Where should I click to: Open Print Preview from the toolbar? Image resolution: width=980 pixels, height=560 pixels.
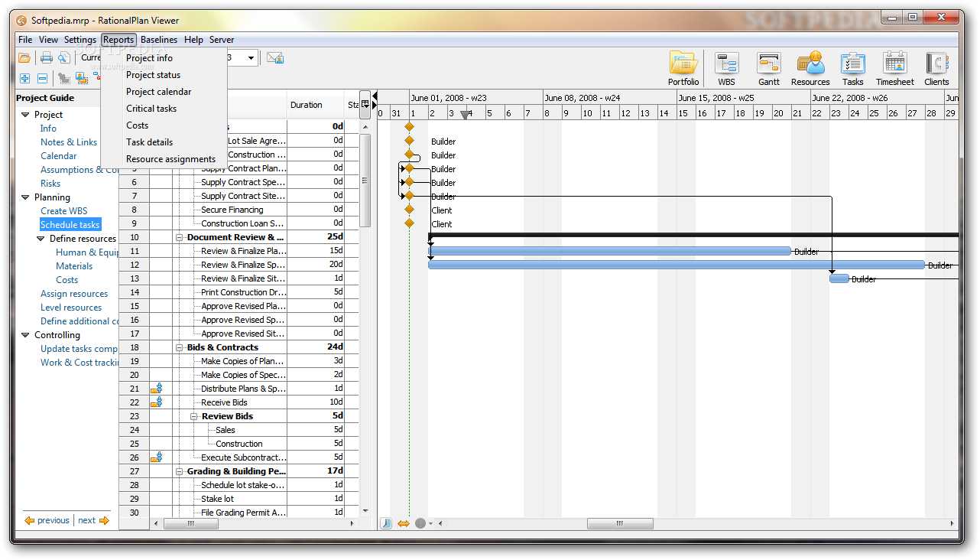click(63, 57)
